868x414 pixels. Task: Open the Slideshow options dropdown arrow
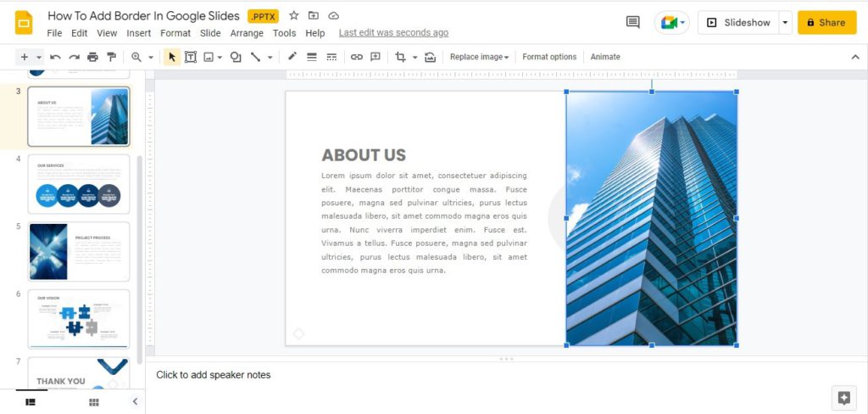point(785,23)
